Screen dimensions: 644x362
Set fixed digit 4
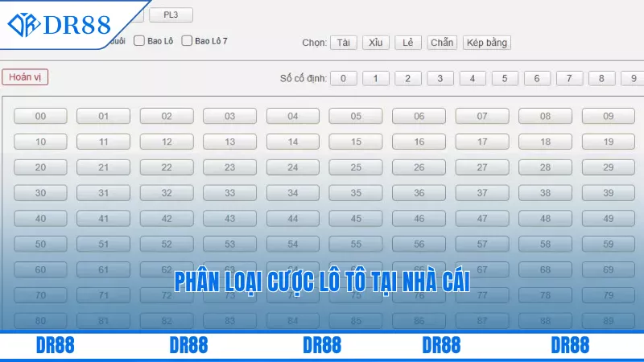click(473, 78)
